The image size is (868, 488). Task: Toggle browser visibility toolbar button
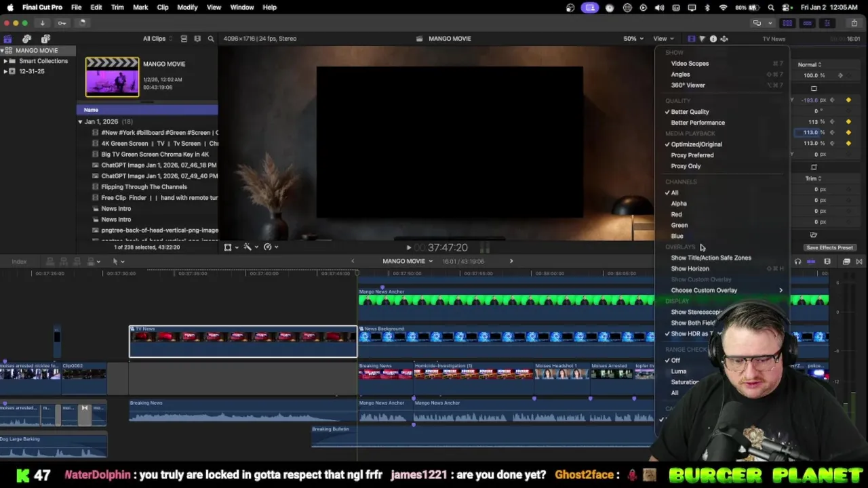tap(787, 23)
